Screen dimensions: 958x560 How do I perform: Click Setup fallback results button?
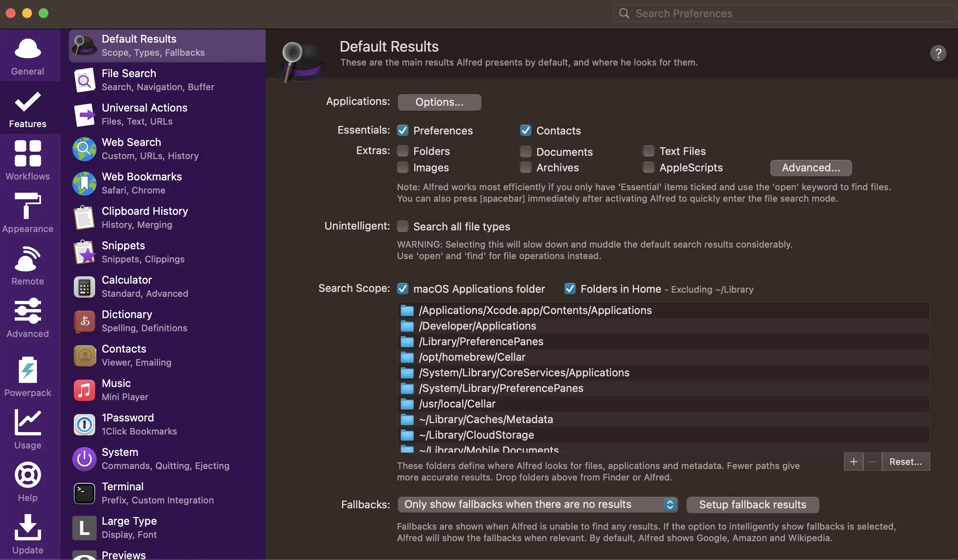(x=753, y=505)
